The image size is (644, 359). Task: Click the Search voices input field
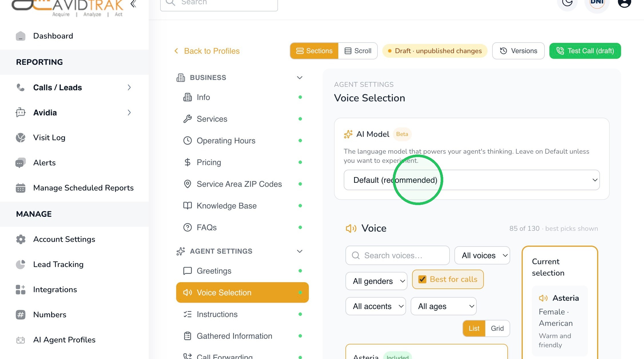pyautogui.click(x=397, y=255)
